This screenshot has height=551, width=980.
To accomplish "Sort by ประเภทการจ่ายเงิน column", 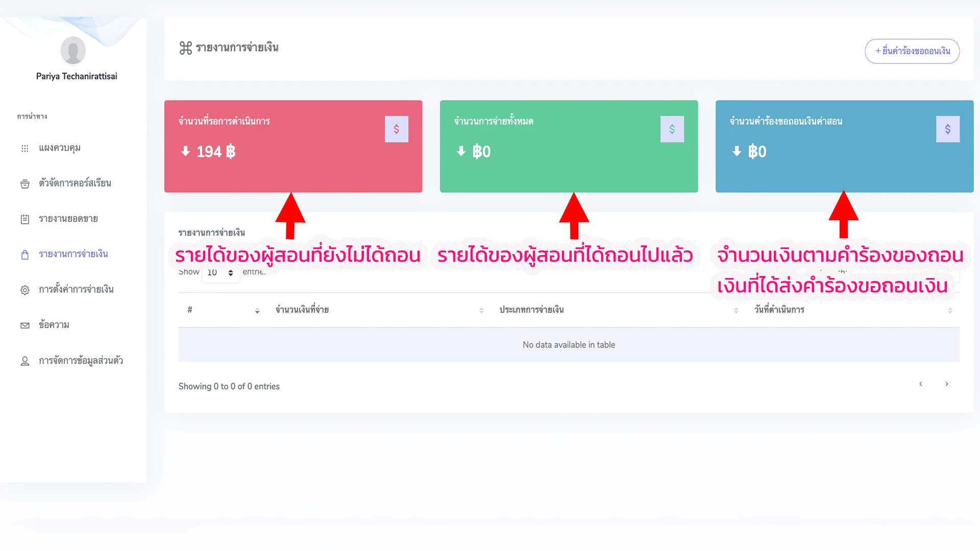I will (x=617, y=310).
